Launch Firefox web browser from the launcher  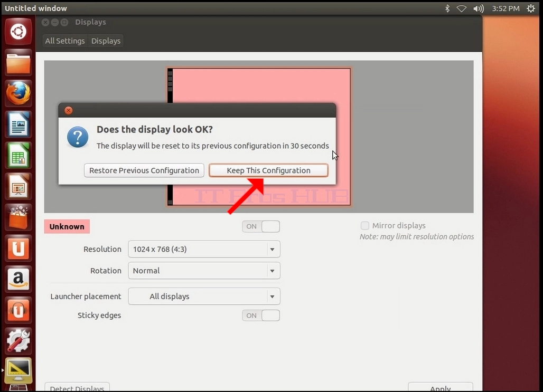(x=18, y=93)
